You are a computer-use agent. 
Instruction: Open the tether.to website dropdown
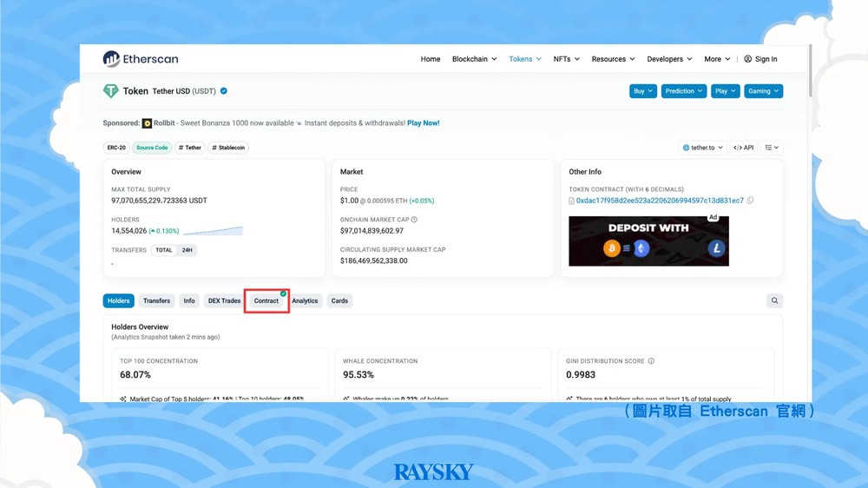click(702, 148)
